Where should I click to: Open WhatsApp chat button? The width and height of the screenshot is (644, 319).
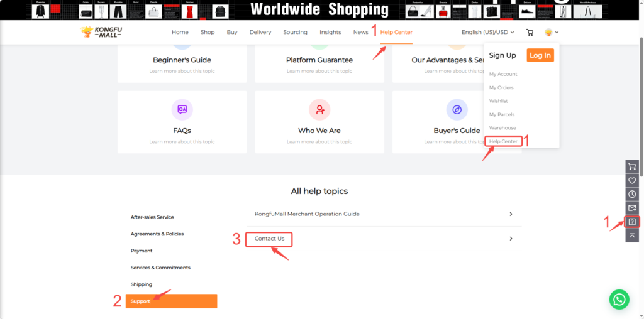[619, 300]
